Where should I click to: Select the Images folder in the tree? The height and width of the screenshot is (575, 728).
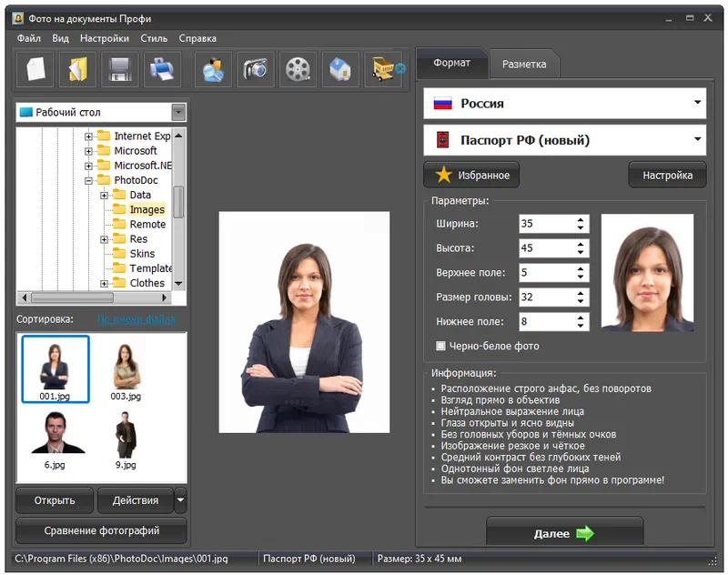[147, 210]
